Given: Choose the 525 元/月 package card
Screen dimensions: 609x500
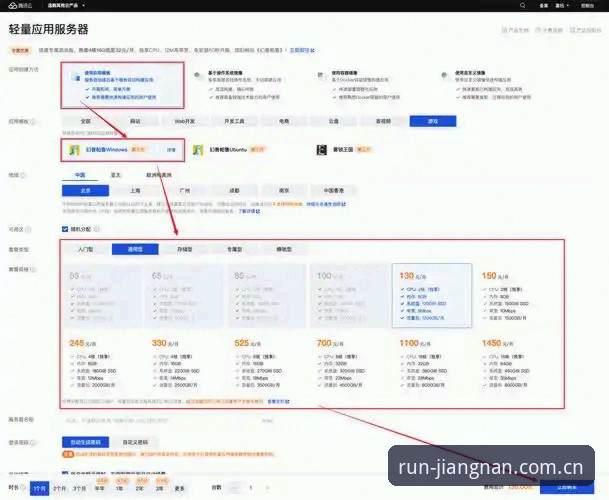Looking at the screenshot, I should [268, 364].
